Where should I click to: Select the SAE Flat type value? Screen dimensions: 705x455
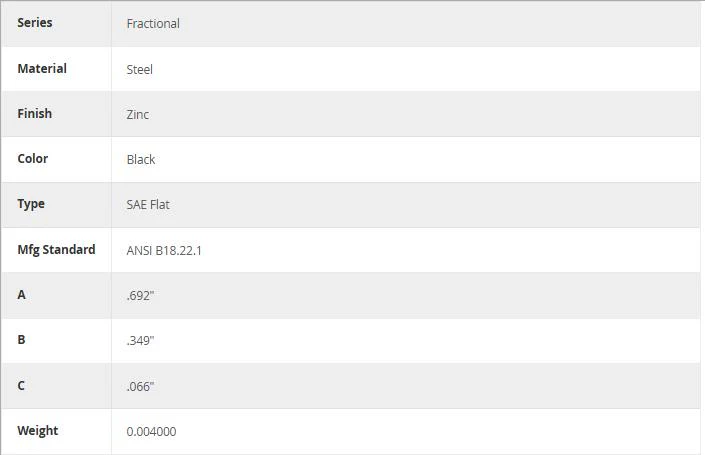click(148, 205)
